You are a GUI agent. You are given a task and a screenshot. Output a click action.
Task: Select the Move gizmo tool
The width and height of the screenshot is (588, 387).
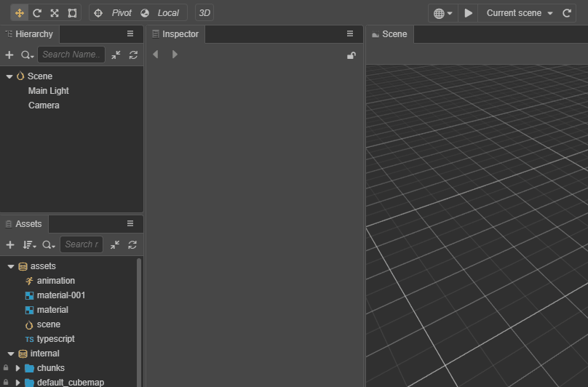click(20, 13)
